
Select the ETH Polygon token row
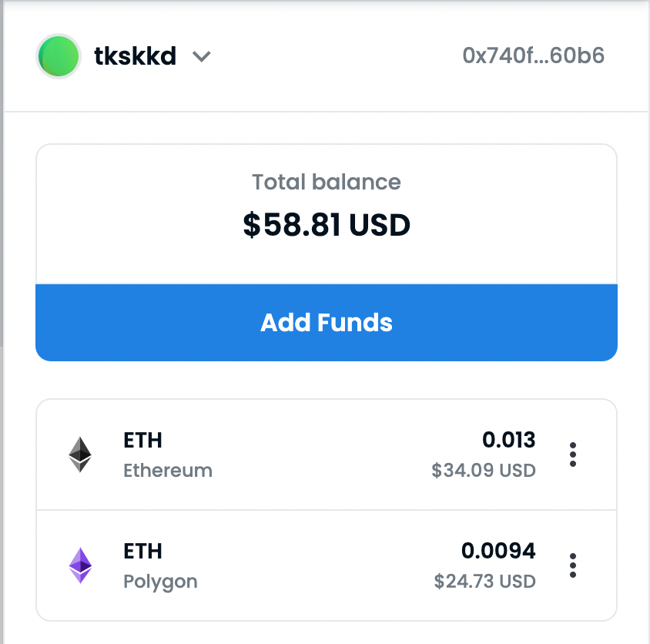tap(327, 565)
